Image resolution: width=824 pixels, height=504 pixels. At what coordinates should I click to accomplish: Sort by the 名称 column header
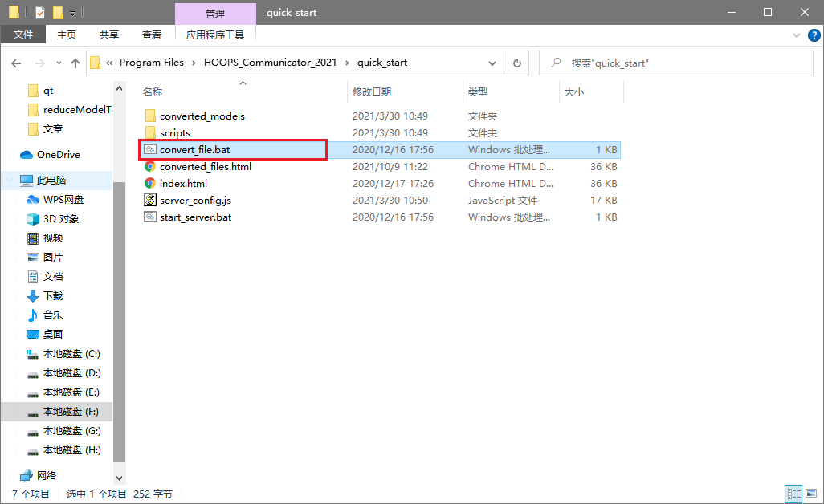(x=153, y=91)
